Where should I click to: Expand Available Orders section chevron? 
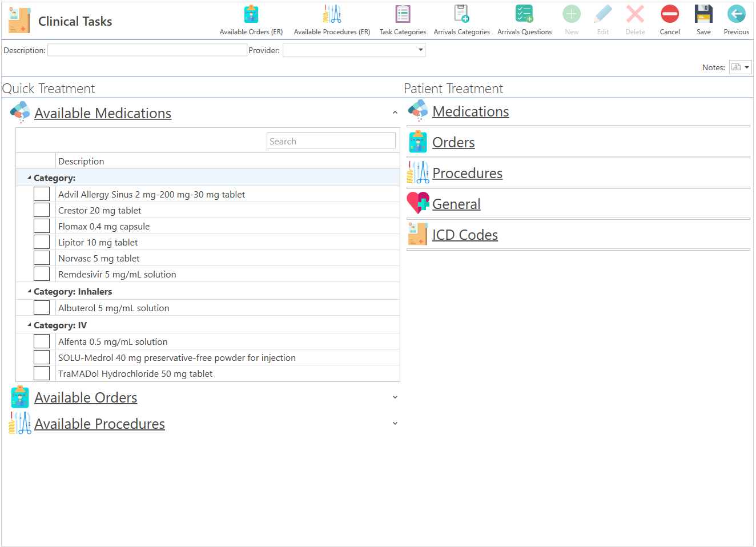click(x=395, y=397)
